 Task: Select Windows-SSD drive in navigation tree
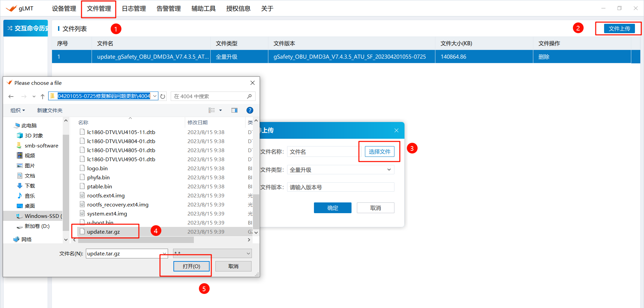(42, 216)
